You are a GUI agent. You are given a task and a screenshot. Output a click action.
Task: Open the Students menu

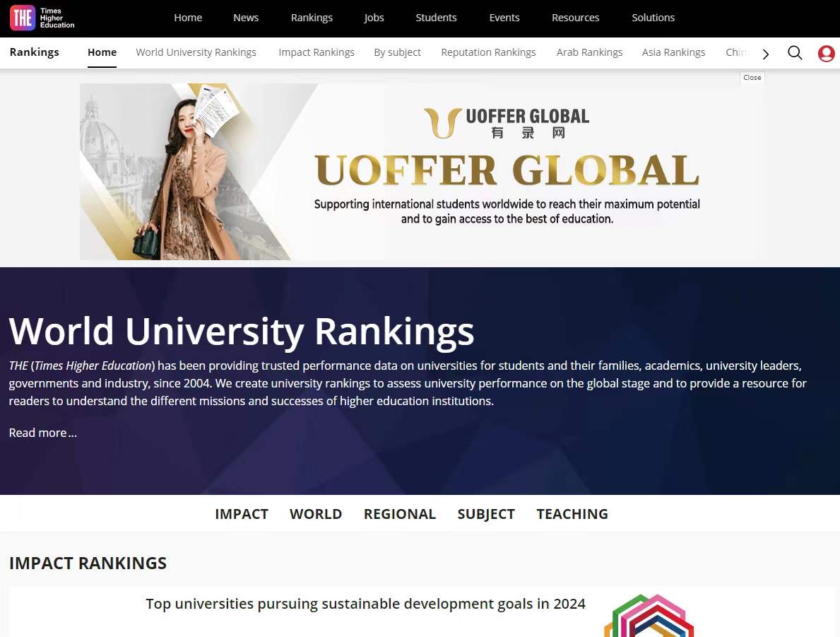436,18
